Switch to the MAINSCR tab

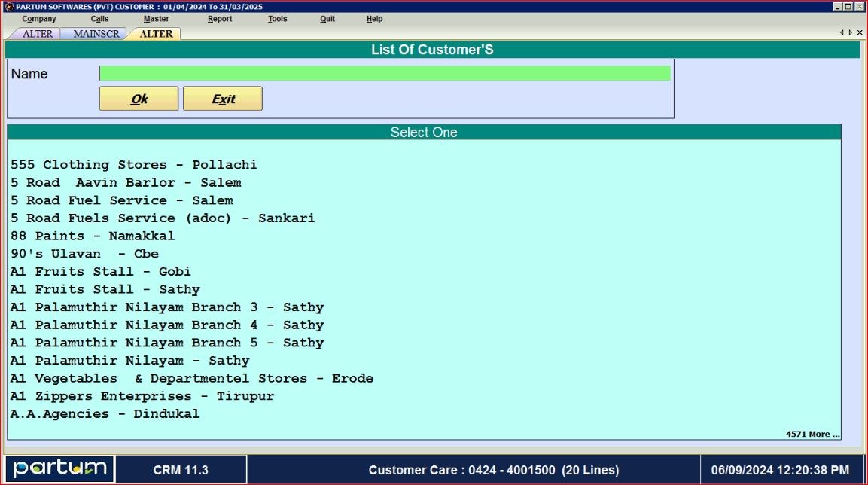(x=94, y=33)
